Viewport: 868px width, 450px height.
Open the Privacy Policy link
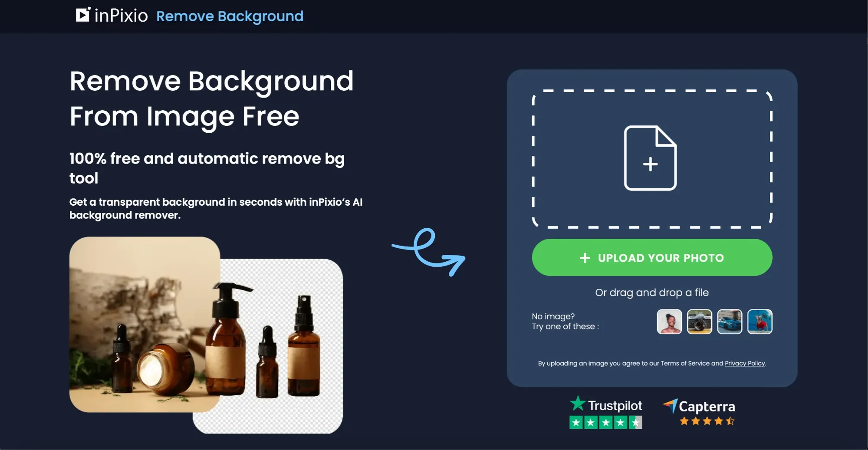coord(745,363)
